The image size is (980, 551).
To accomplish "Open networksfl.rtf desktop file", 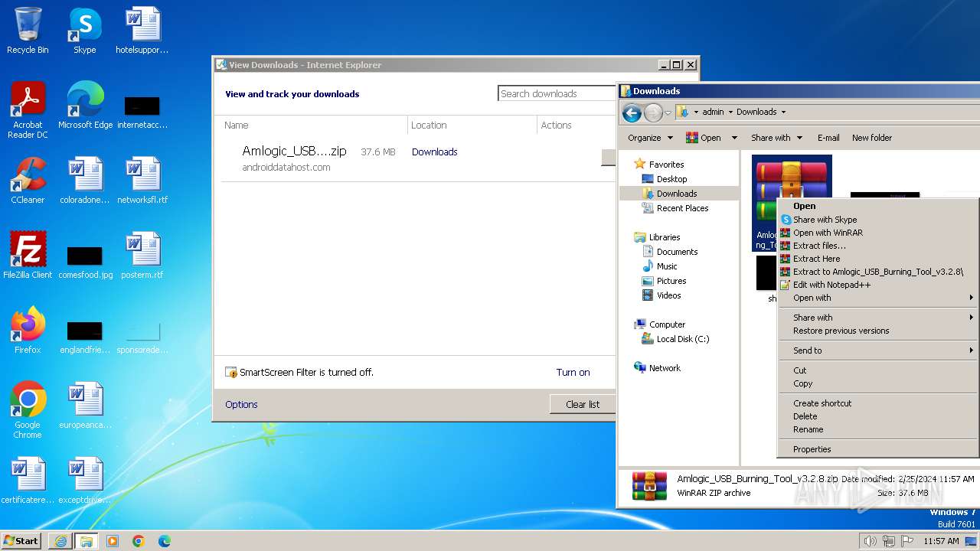I will 142,181.
